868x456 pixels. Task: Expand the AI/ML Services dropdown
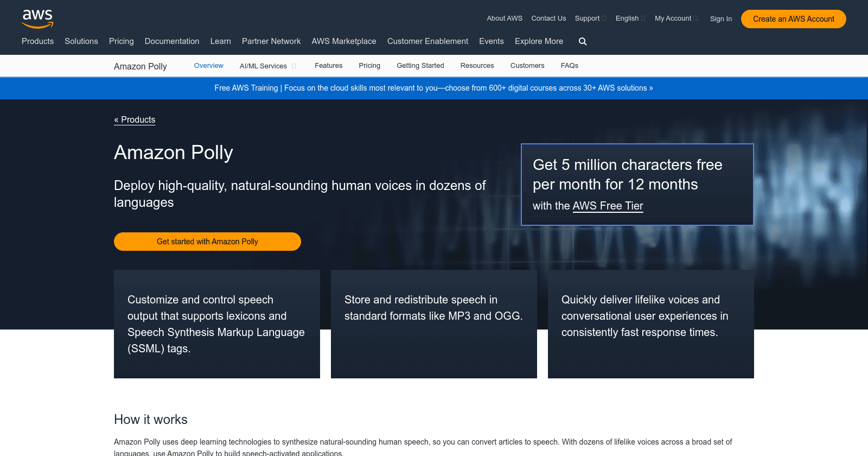268,66
